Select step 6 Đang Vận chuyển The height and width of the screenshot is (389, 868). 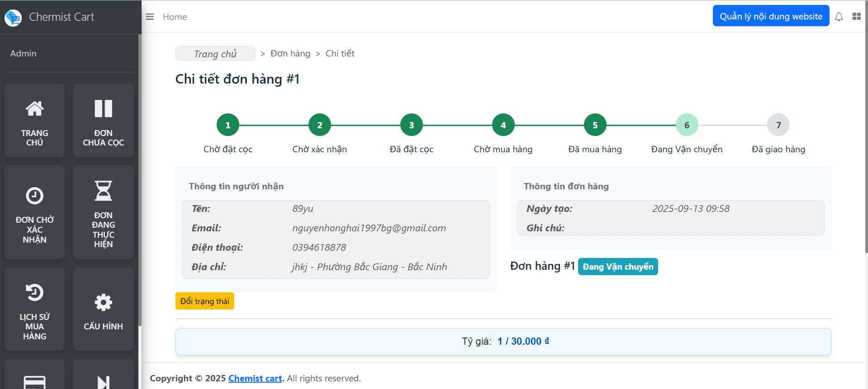(687, 125)
